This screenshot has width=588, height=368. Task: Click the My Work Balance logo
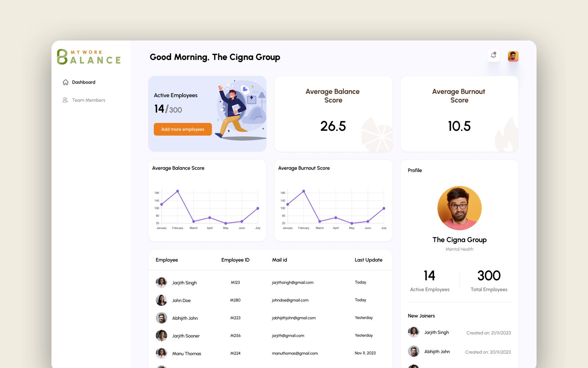(89, 57)
